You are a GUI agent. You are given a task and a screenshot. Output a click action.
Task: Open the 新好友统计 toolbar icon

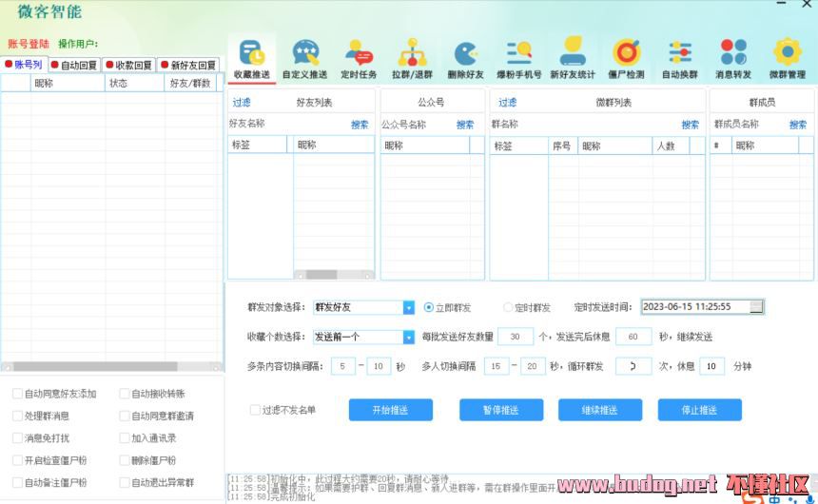573,58
